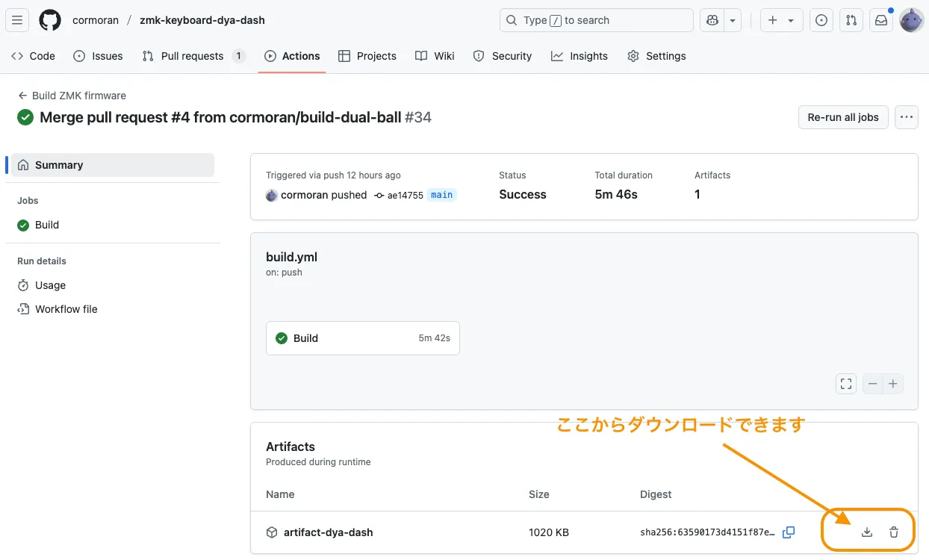Viewport: 929px width, 560px height.
Task: Zoom in the workflow graph
Action: (x=893, y=384)
